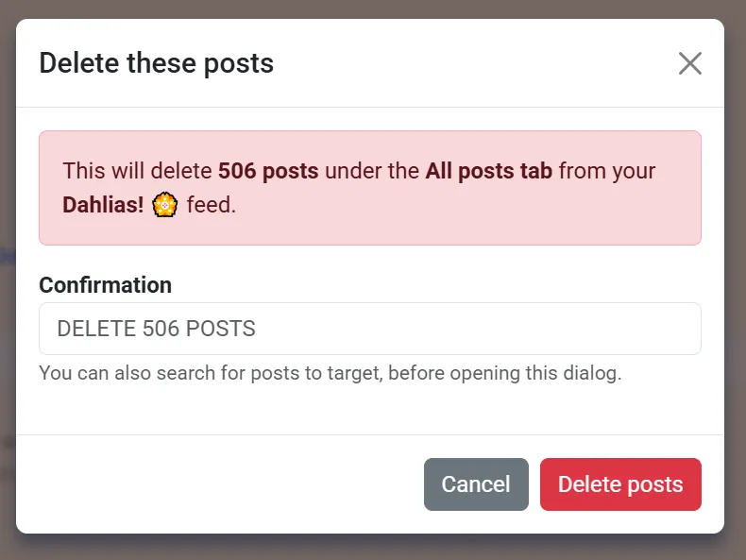Click the "Confirmation" field label
Image resolution: width=746 pixels, height=560 pixels.
[105, 284]
